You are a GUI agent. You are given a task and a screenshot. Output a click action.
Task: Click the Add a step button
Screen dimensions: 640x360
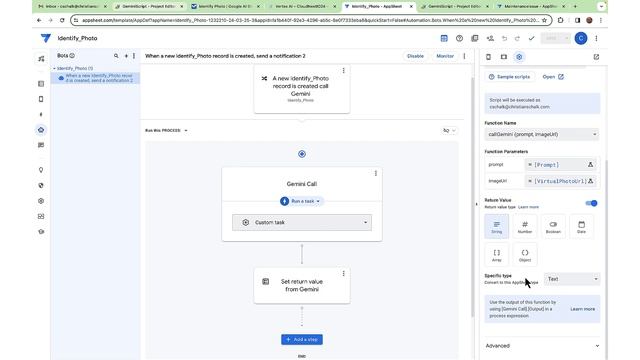(302, 340)
